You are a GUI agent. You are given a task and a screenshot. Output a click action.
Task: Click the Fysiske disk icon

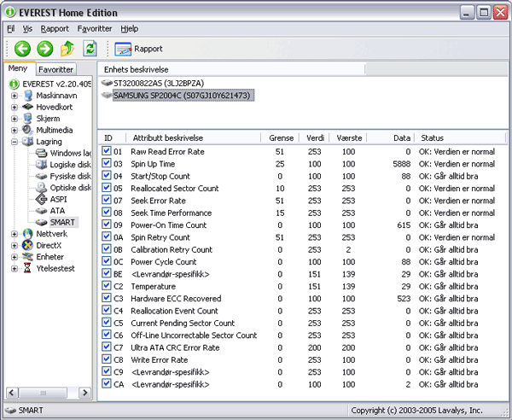tap(42, 177)
